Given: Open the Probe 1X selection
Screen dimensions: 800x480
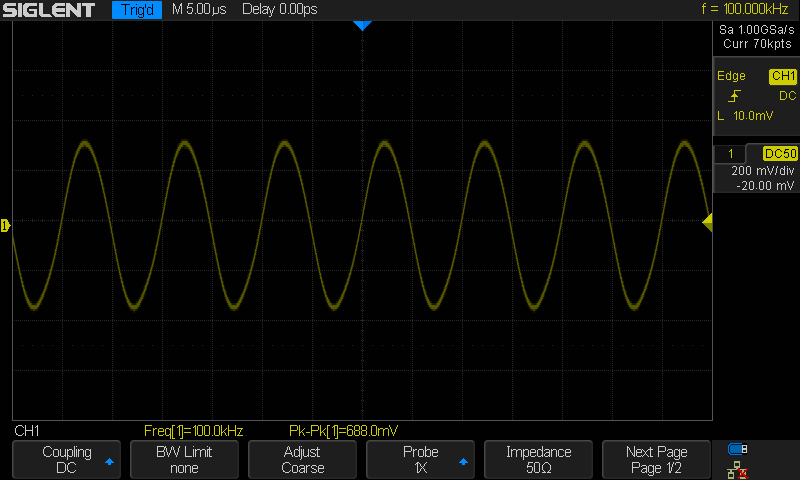Looking at the screenshot, I should click(420, 460).
